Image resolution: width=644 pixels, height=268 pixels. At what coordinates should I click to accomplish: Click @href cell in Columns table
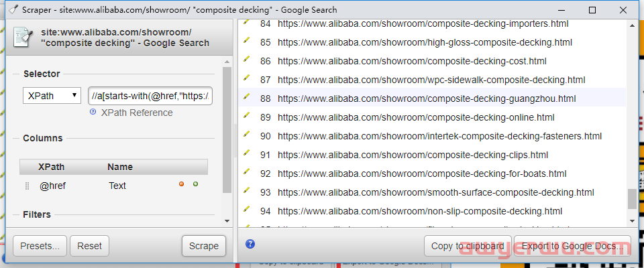pyautogui.click(x=52, y=186)
